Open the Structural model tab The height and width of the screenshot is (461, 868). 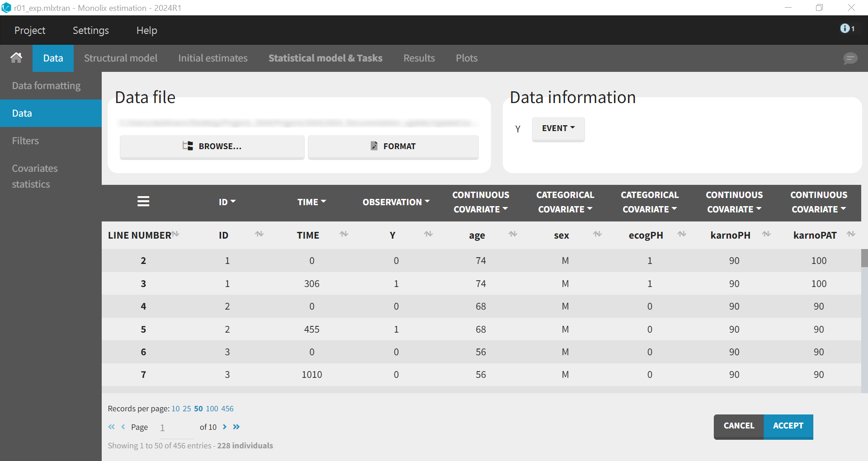click(121, 58)
